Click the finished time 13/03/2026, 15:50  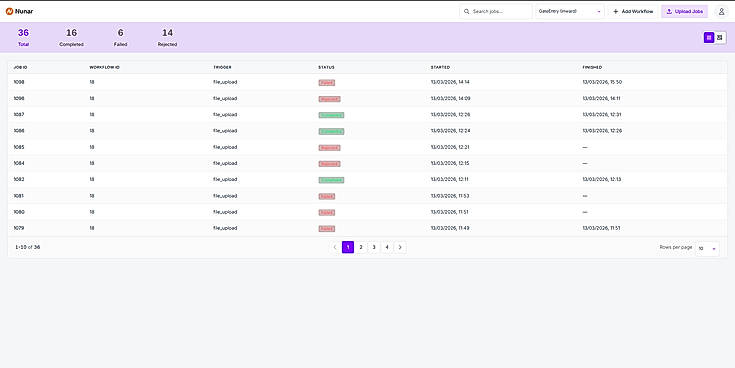(x=602, y=82)
